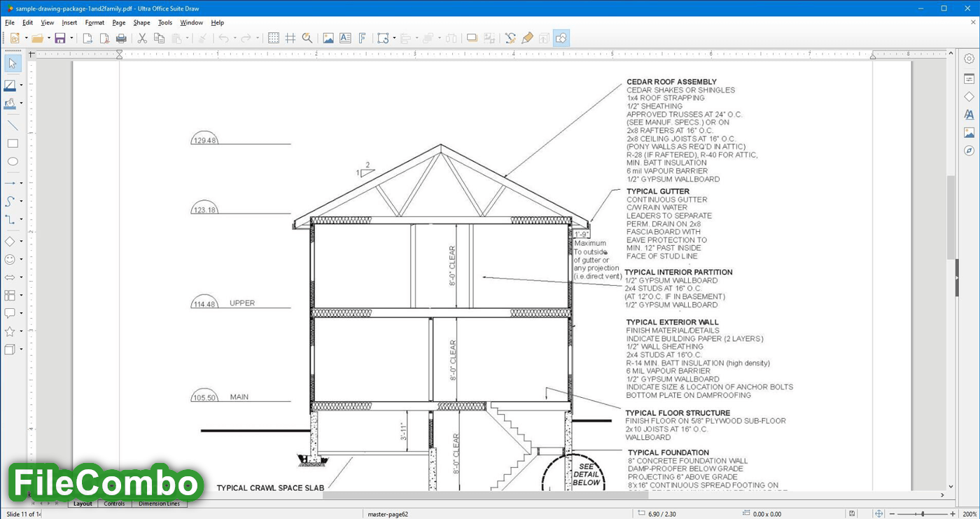Select the Basic Shapes diamond tool
This screenshot has height=519, width=980.
10,241
